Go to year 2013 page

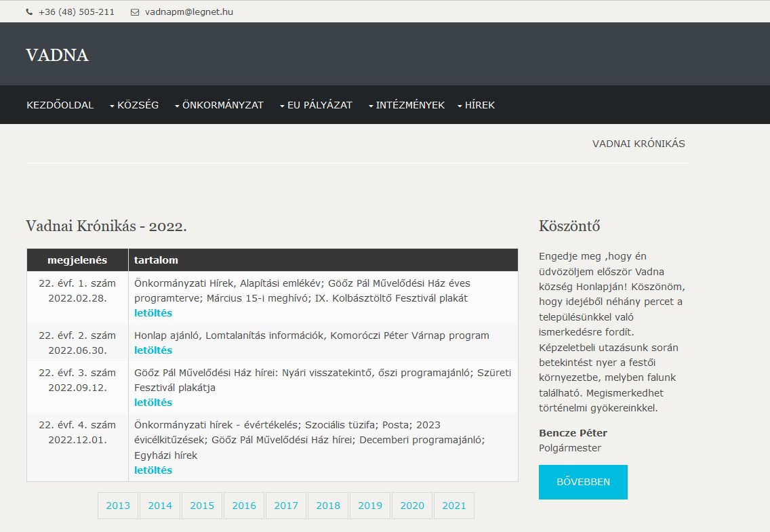118,506
